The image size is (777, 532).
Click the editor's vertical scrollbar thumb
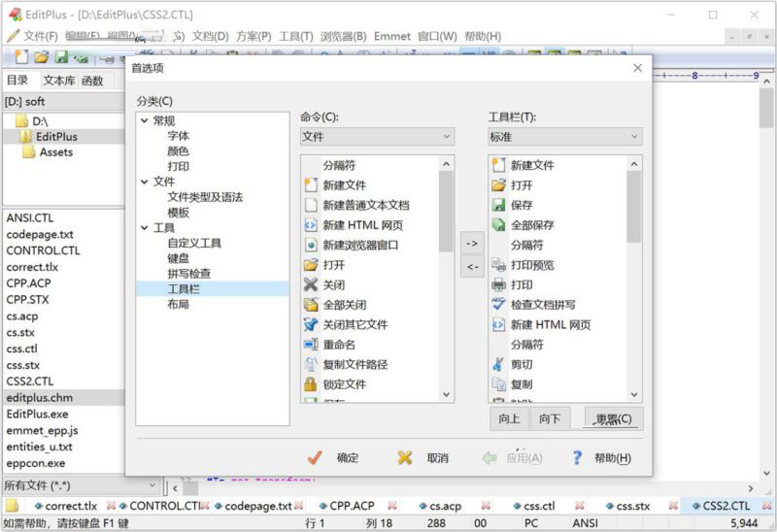tap(766, 107)
